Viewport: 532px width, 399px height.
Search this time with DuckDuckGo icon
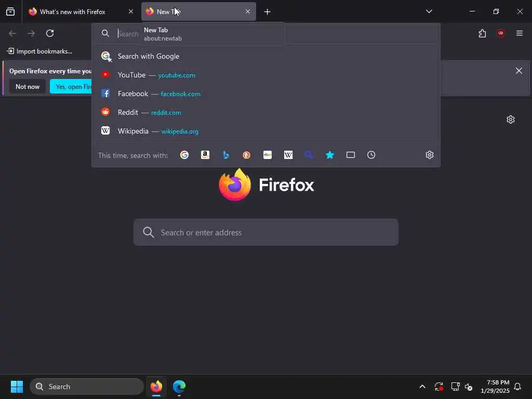(247, 155)
